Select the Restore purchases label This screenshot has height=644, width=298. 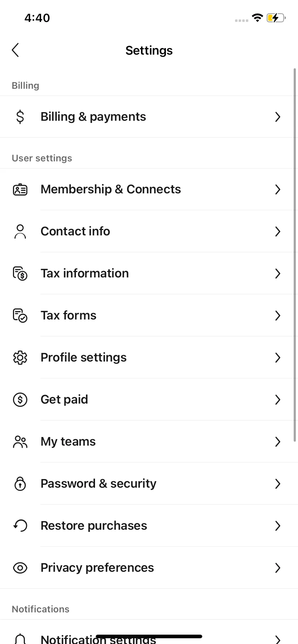pyautogui.click(x=94, y=526)
